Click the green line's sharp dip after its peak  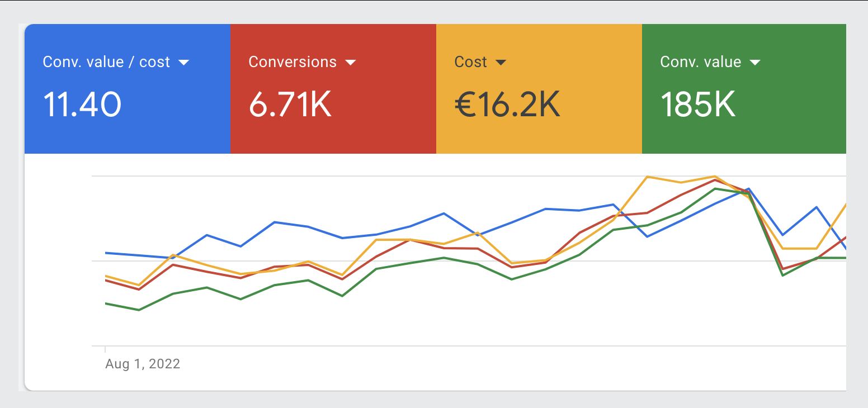point(782,275)
